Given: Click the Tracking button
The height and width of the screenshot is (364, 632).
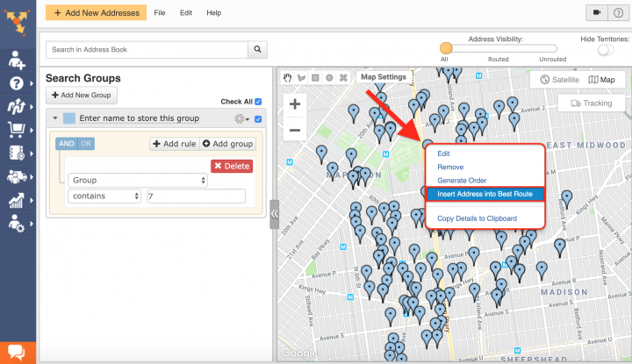Looking at the screenshot, I should [x=592, y=103].
